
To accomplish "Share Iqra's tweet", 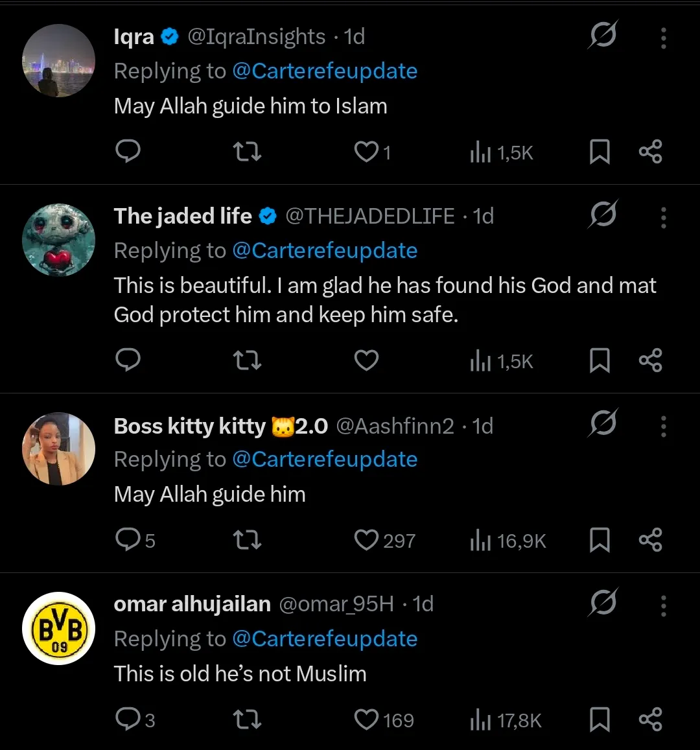I will [x=650, y=152].
